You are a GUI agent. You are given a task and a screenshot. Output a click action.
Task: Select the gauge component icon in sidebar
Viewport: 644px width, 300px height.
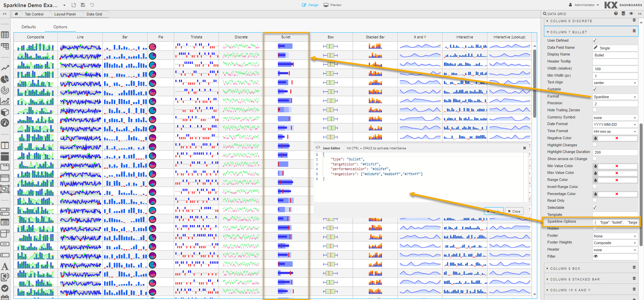point(5,123)
